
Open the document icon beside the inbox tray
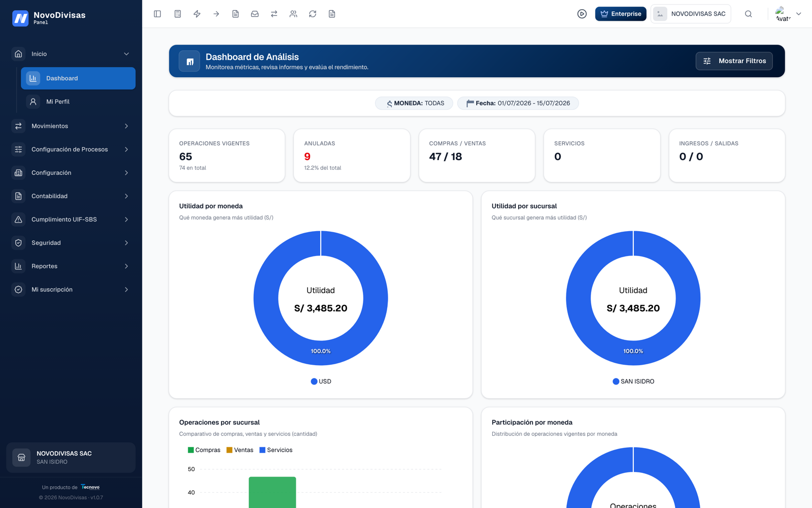[x=235, y=14]
